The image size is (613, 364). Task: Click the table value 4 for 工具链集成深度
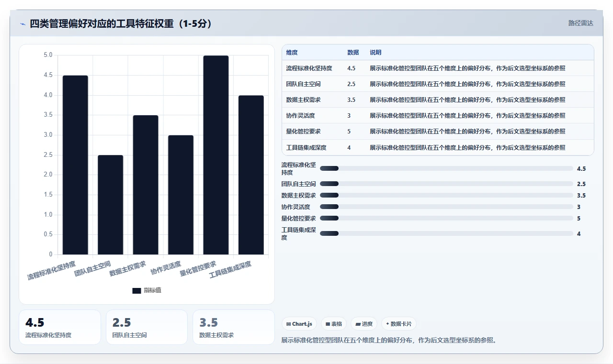349,148
